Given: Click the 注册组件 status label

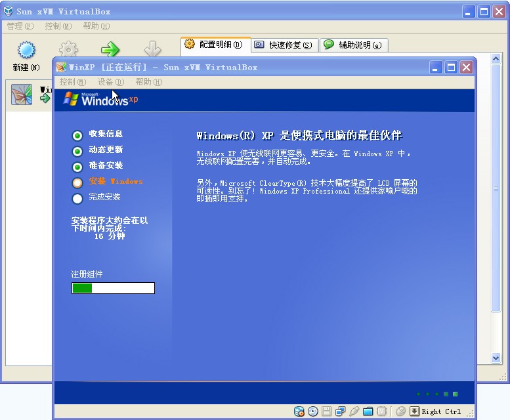Looking at the screenshot, I should pyautogui.click(x=87, y=274).
